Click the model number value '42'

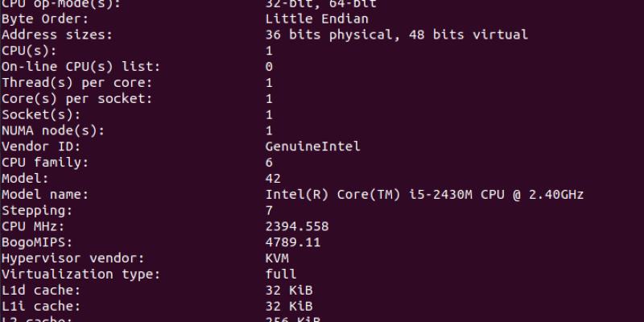pos(273,178)
